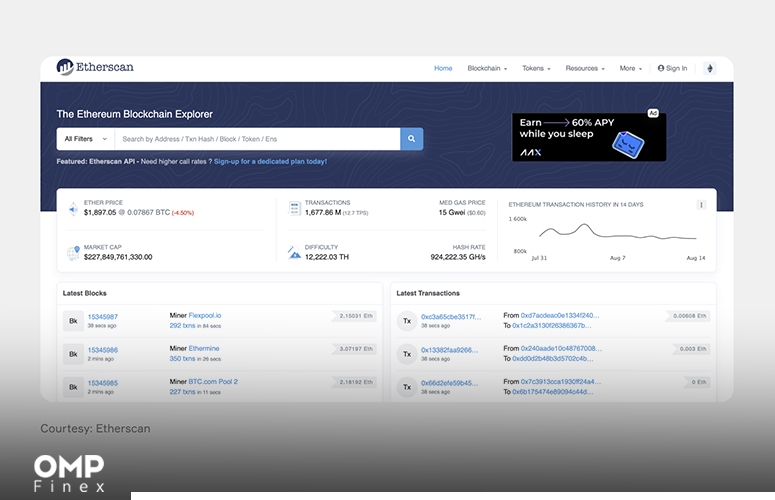The width and height of the screenshot is (775, 500).
Task: Click the Etherscan logo
Action: 95,67
